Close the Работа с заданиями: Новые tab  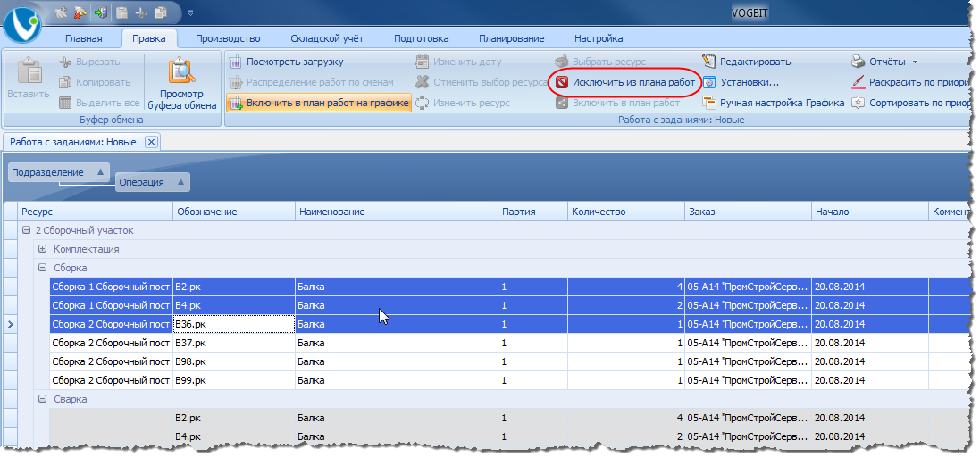tap(151, 142)
